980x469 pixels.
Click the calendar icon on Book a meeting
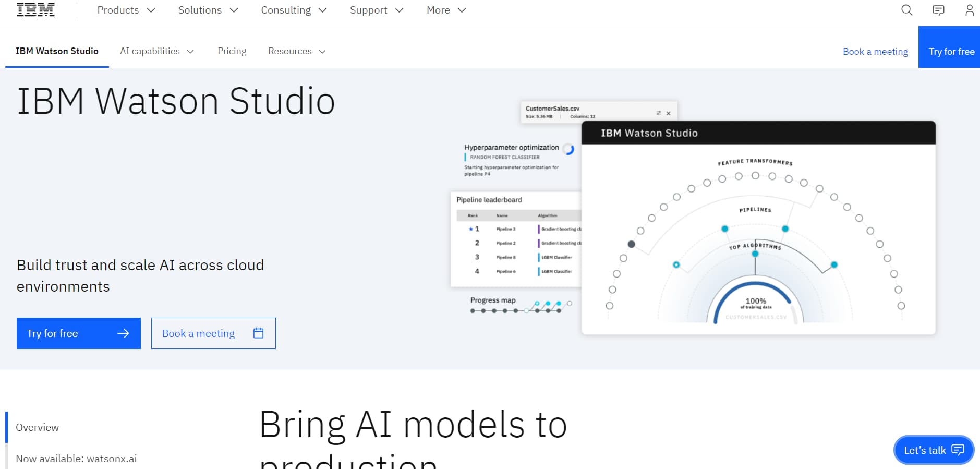[x=258, y=333]
